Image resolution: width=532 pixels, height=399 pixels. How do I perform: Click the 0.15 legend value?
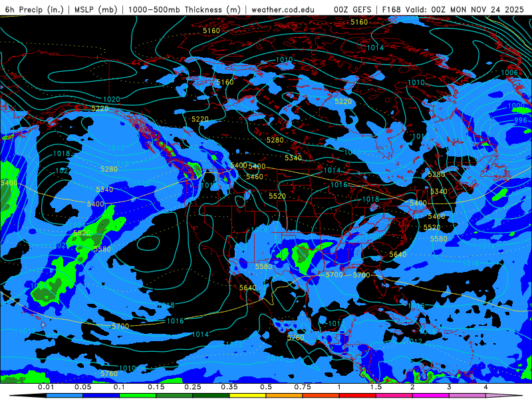(x=156, y=387)
